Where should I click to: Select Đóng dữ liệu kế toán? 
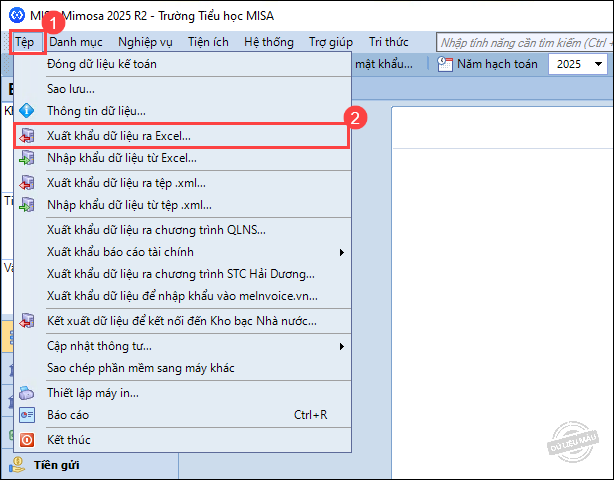[182, 64]
